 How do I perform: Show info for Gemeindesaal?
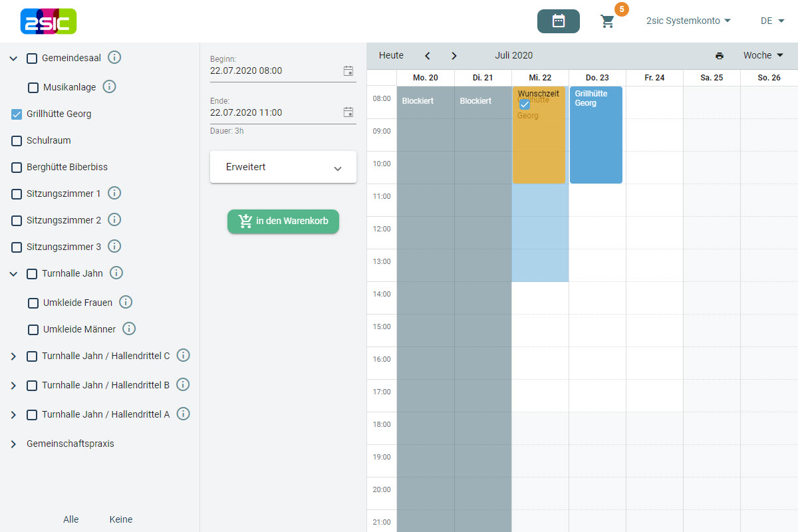tap(114, 58)
